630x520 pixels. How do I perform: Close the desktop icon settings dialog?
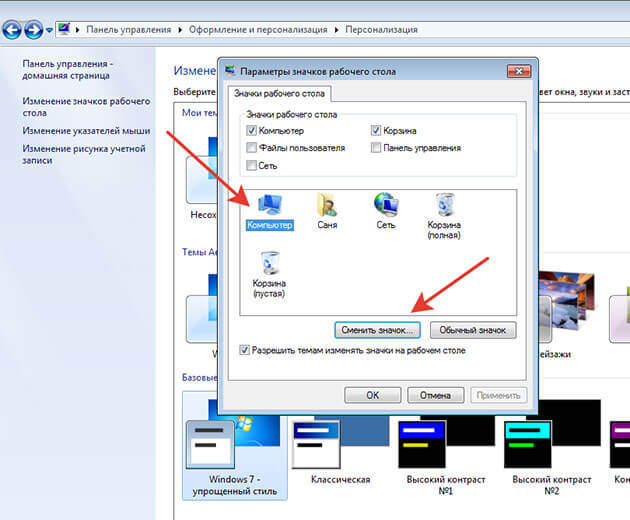pyautogui.click(x=519, y=71)
